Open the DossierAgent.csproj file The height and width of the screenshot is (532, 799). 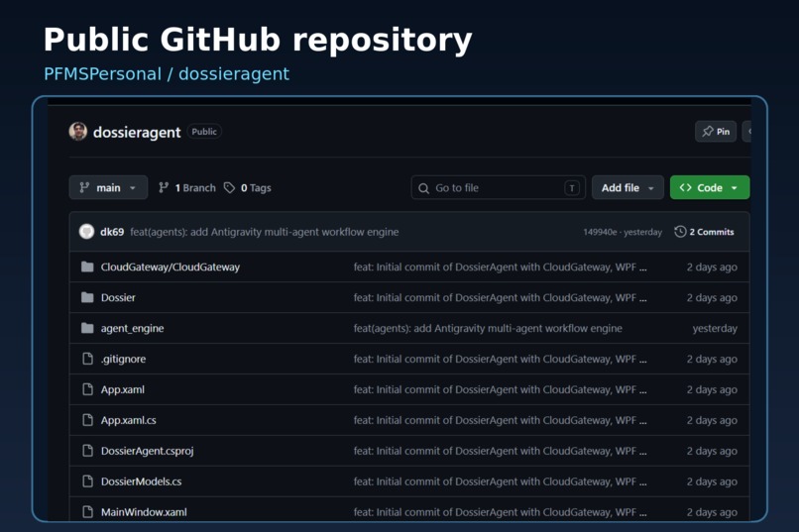pyautogui.click(x=148, y=451)
